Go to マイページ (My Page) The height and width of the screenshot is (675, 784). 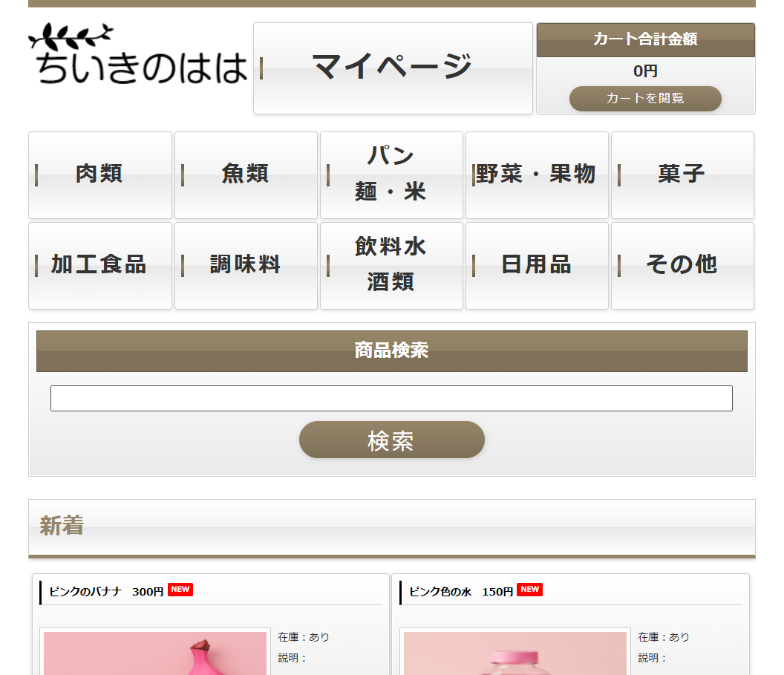point(392,68)
